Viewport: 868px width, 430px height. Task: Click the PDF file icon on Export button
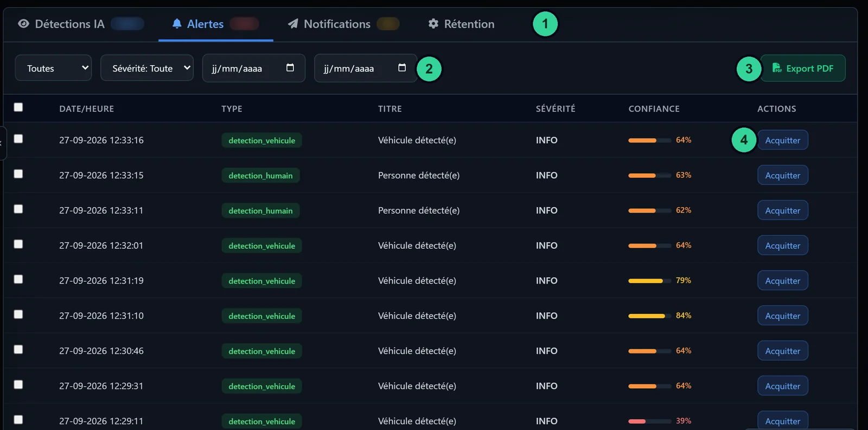click(777, 68)
